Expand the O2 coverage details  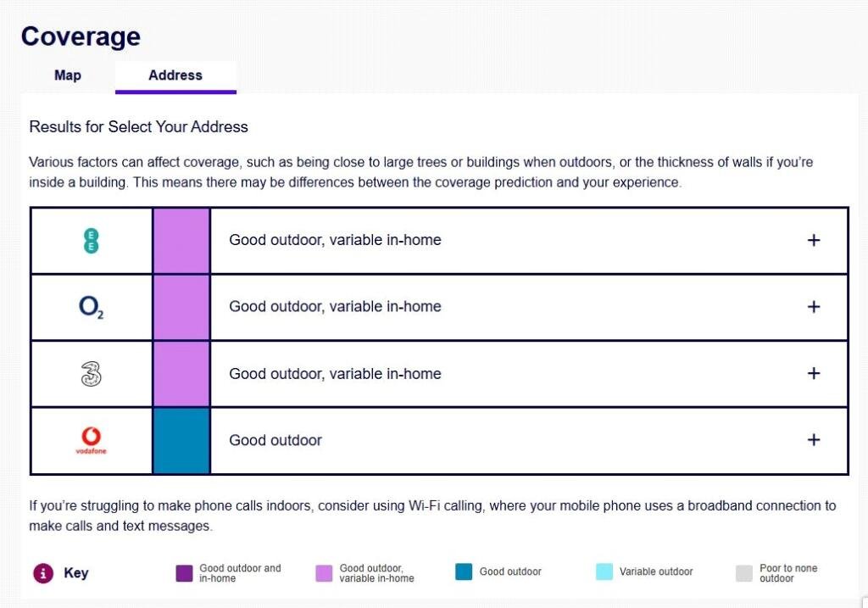pos(814,307)
